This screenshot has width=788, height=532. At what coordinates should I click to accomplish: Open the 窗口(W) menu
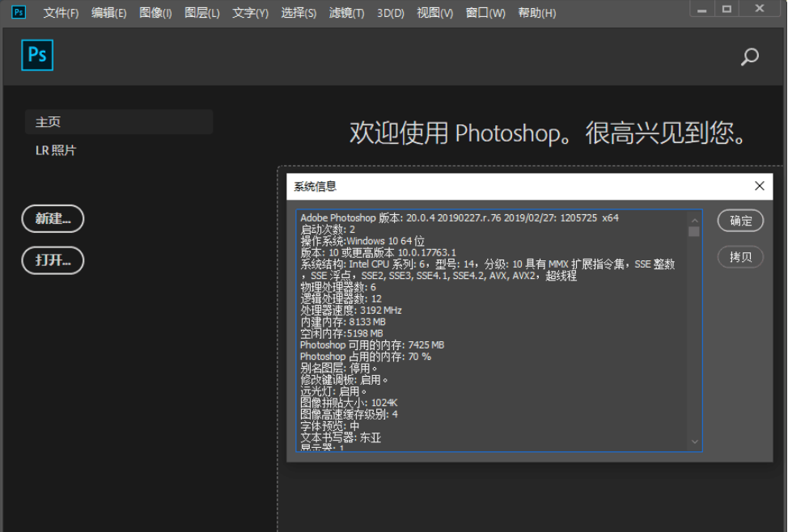coord(485,13)
